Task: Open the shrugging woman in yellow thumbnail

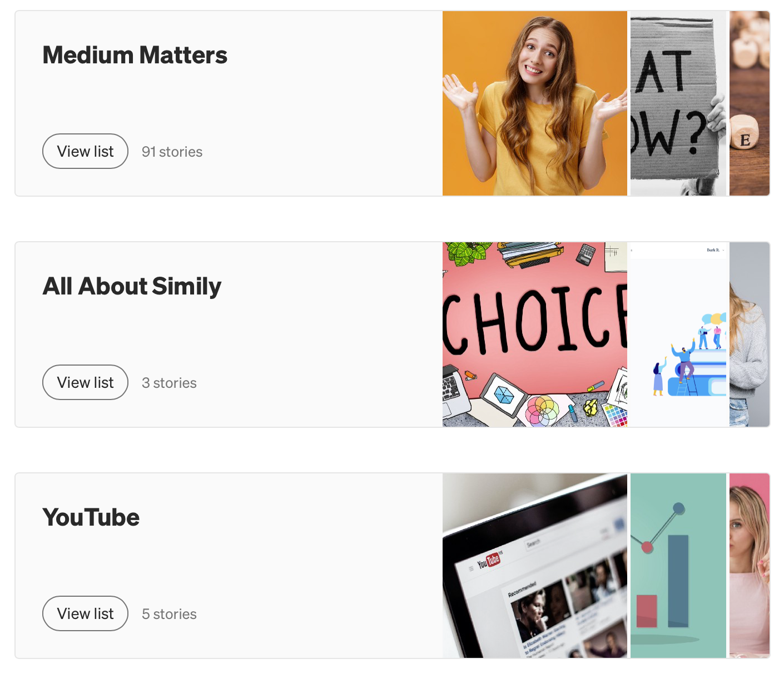Action: tap(535, 103)
